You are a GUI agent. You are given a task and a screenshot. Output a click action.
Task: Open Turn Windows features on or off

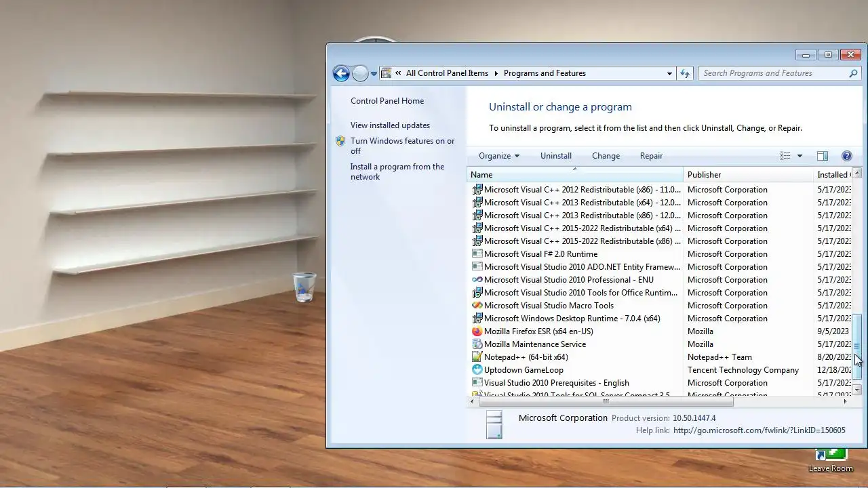coord(403,146)
